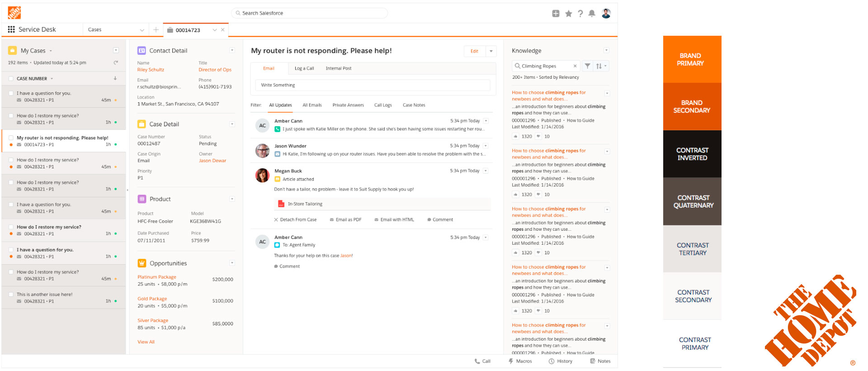Click the Contrast Quaternary brown swatch
Screen dimensions: 868x371
pyautogui.click(x=692, y=201)
